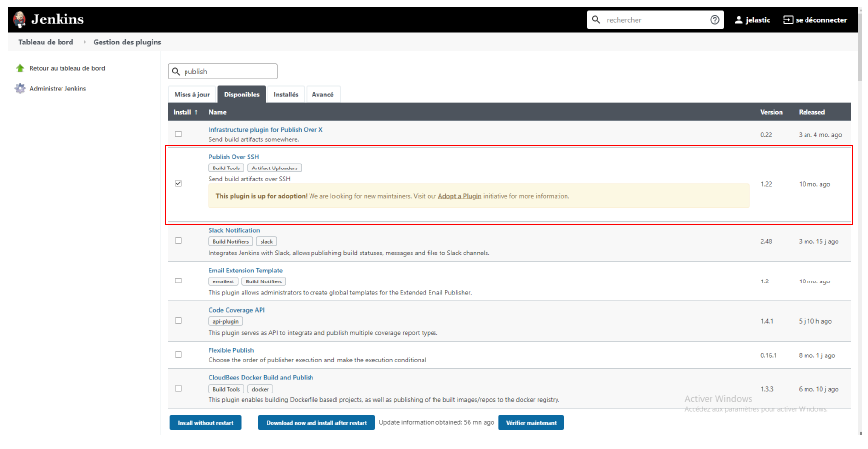Click release date 3 an. 4 mo. ago
This screenshot has height=449, width=868.
[820, 135]
